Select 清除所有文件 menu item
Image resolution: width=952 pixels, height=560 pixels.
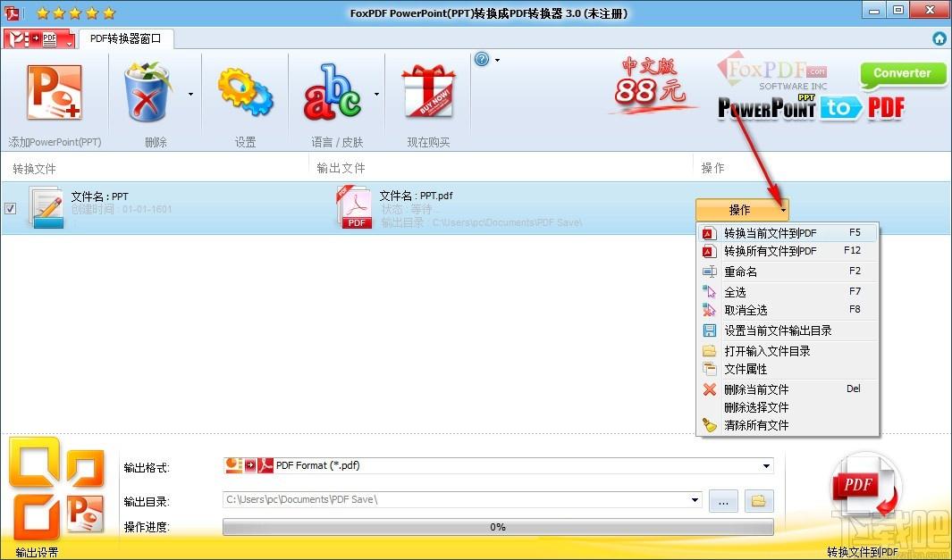787,425
